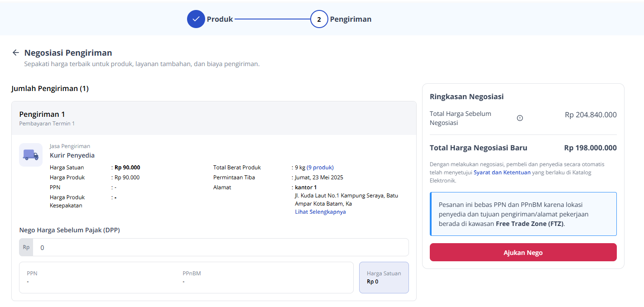Click the Rp currency prefix of input
The image size is (644, 307).
[26, 248]
